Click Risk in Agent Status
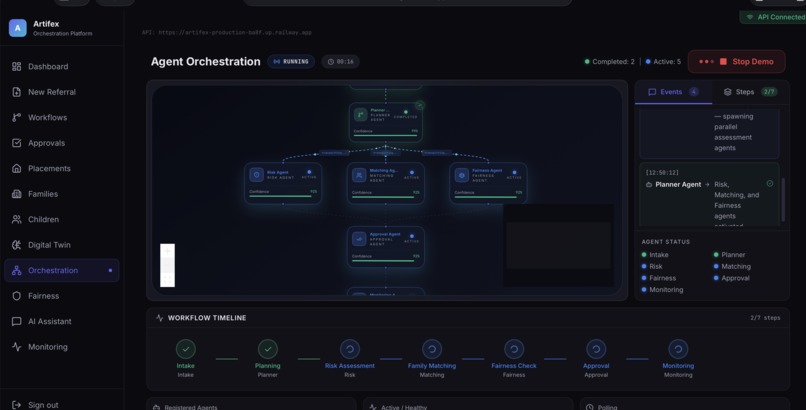806x410 pixels. pyautogui.click(x=652, y=267)
